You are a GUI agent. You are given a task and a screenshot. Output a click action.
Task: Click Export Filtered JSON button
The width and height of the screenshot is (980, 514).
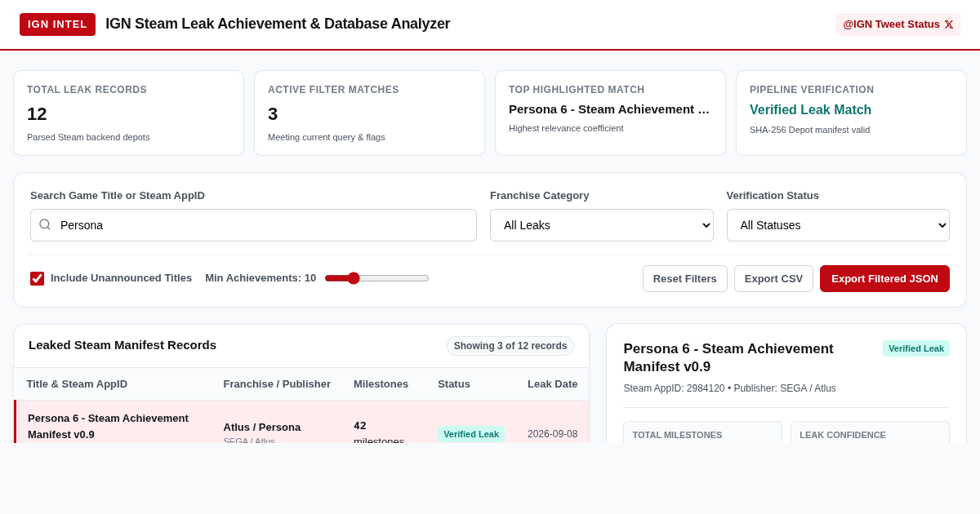coord(884,278)
